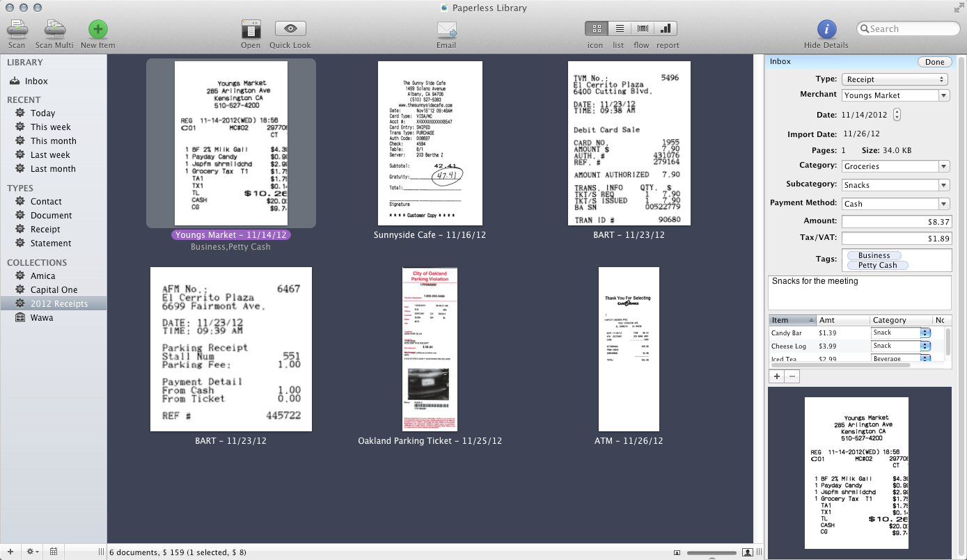
Task: Switch to flow view
Action: point(642,29)
